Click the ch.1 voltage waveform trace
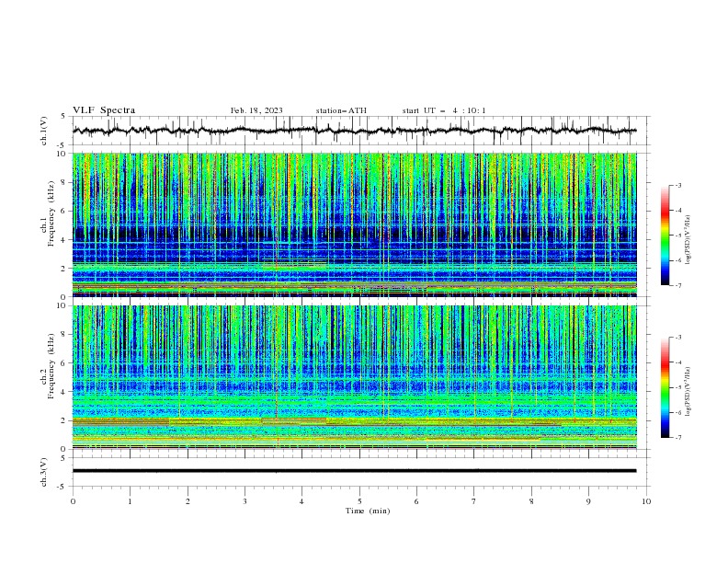The width and height of the screenshot is (728, 563). pyautogui.click(x=355, y=131)
